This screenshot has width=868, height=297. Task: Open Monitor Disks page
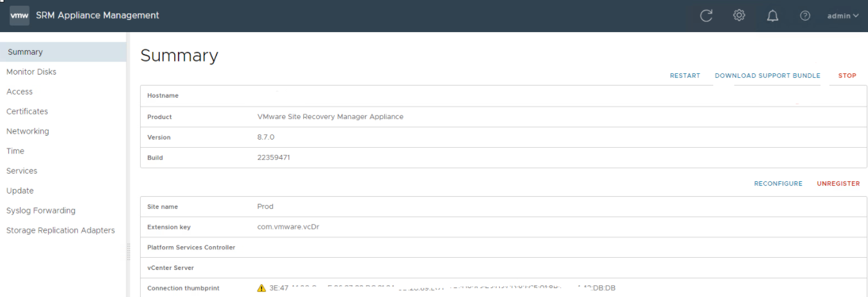[x=31, y=72]
